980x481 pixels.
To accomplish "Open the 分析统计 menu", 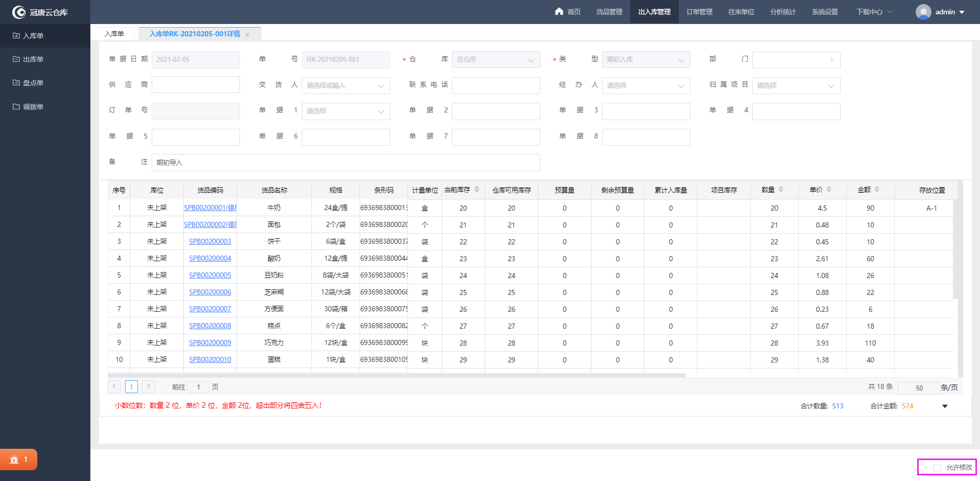I will click(783, 12).
